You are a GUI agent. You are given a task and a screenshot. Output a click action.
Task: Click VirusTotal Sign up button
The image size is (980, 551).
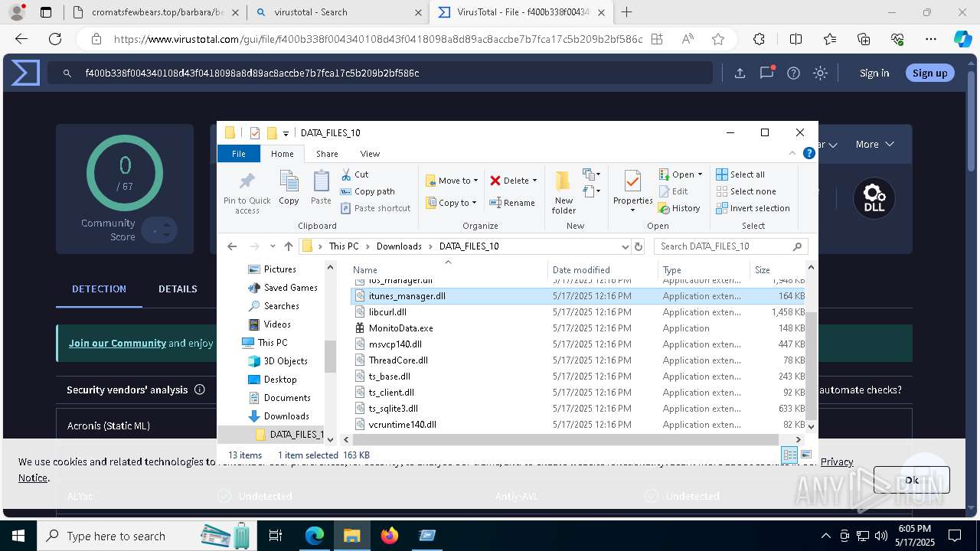(929, 73)
